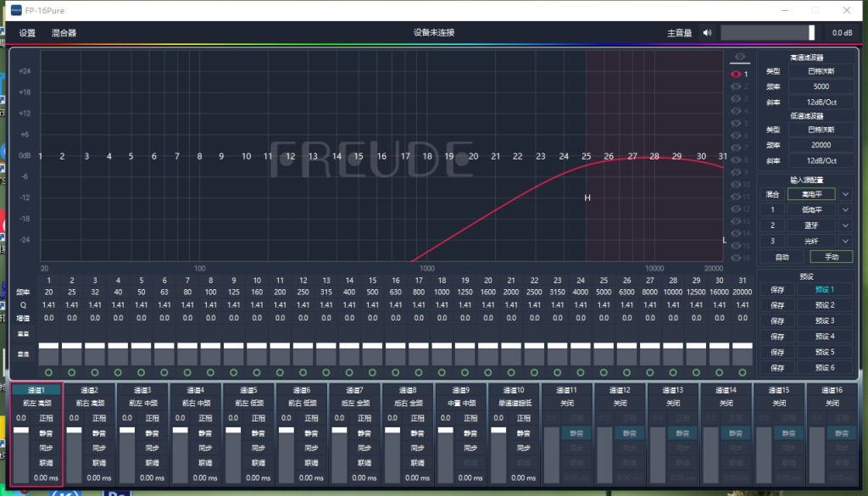Expand the input 1 低电平 dropdown arrow
This screenshot has width=868, height=496.
click(x=845, y=209)
